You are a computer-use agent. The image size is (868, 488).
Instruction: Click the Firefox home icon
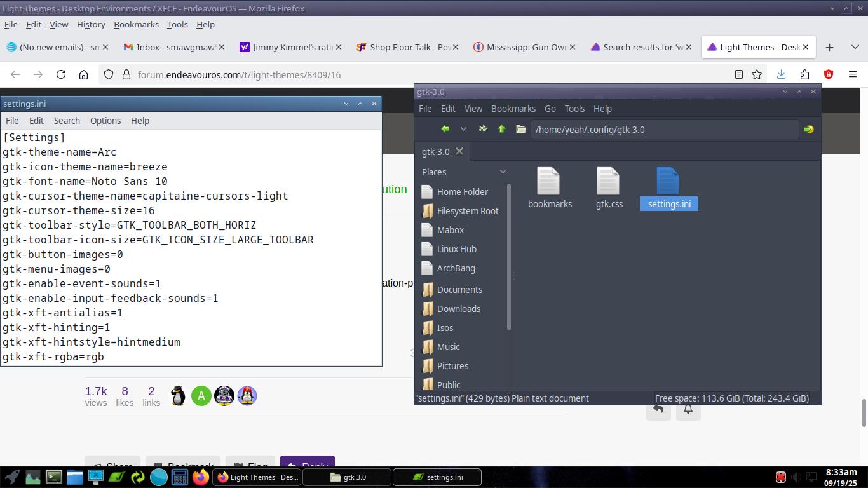(83, 74)
